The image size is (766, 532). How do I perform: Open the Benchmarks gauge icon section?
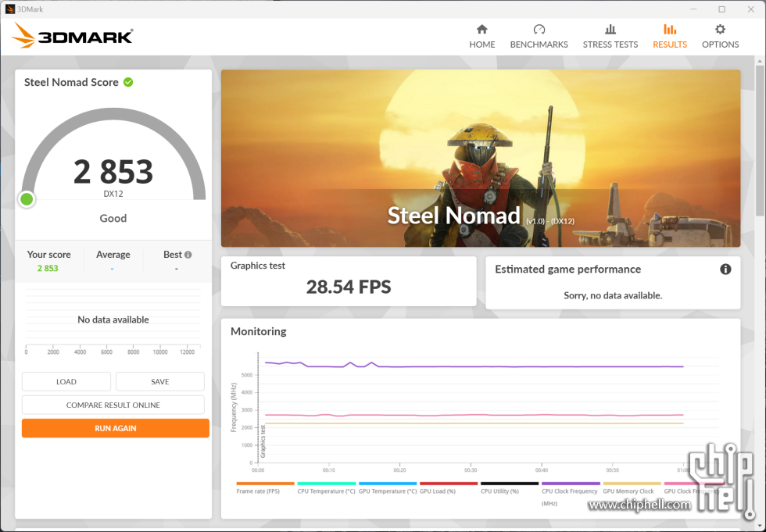point(539,37)
